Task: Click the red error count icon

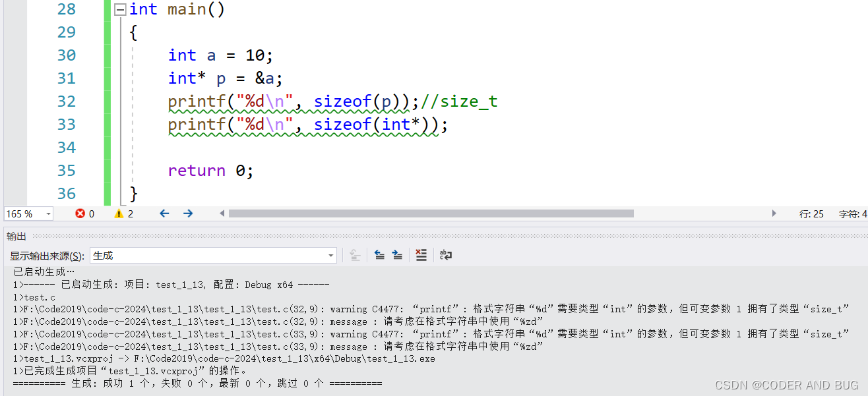Action: 80,213
